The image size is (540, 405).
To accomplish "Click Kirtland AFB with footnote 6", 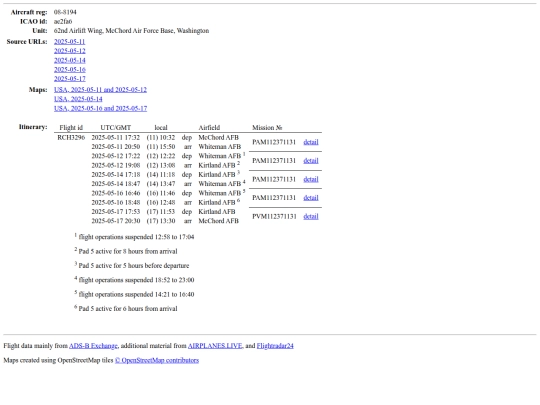I will point(219,202).
